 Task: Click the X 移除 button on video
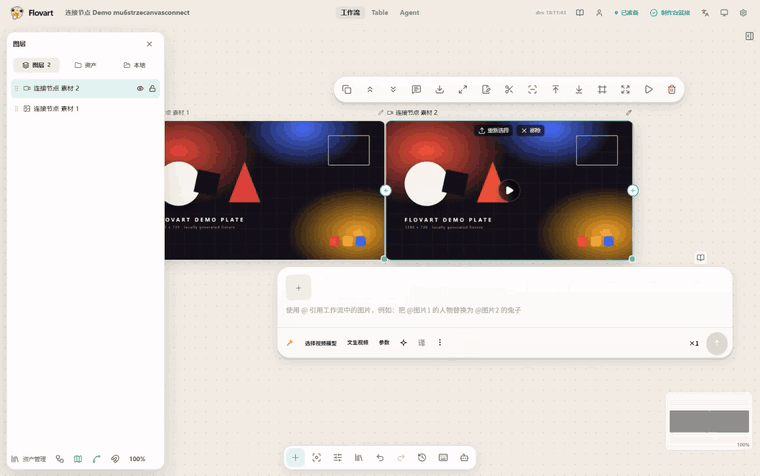pos(531,130)
